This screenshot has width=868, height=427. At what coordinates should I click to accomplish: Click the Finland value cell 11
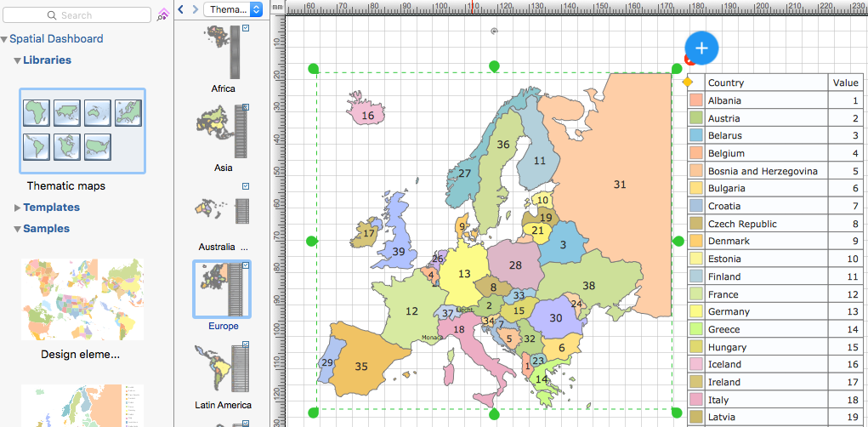(846, 276)
